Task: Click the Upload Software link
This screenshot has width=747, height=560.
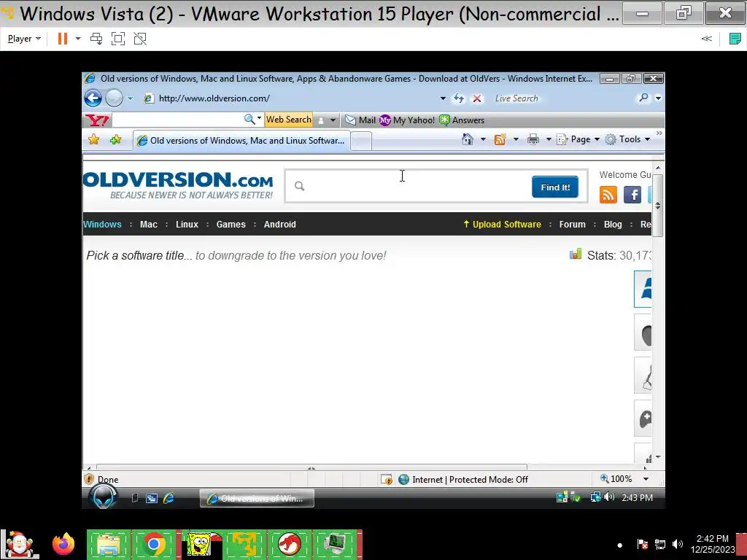Action: tap(502, 225)
